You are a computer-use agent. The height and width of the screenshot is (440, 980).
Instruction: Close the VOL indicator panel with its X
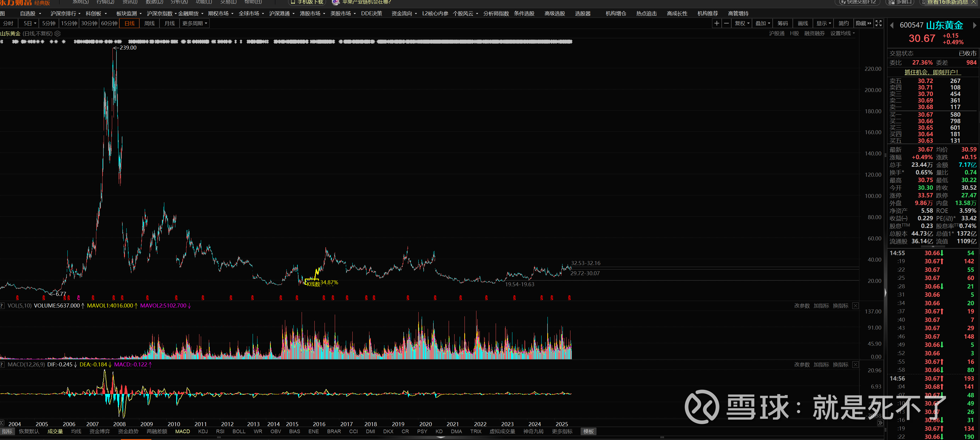tap(855, 306)
